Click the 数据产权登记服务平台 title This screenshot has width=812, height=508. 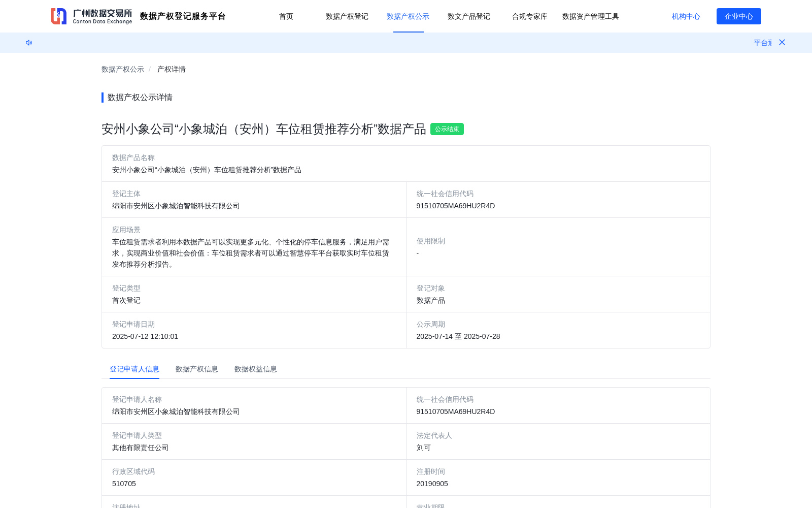point(183,16)
